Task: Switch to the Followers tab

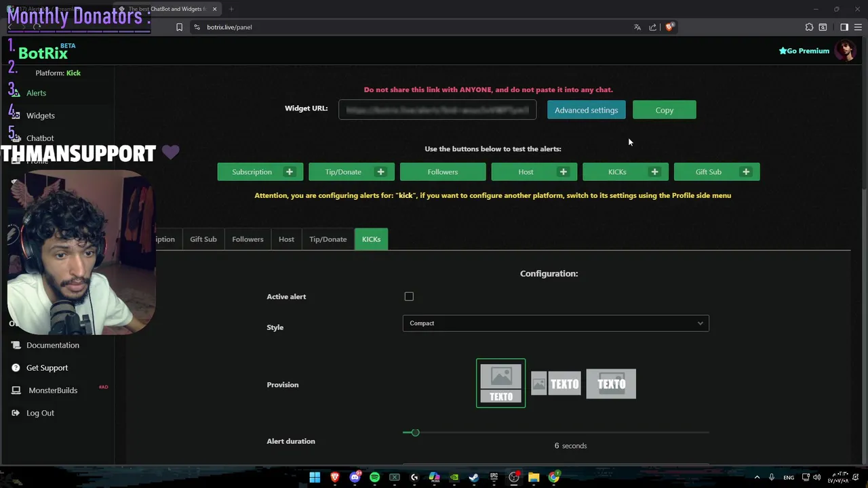Action: [248, 239]
